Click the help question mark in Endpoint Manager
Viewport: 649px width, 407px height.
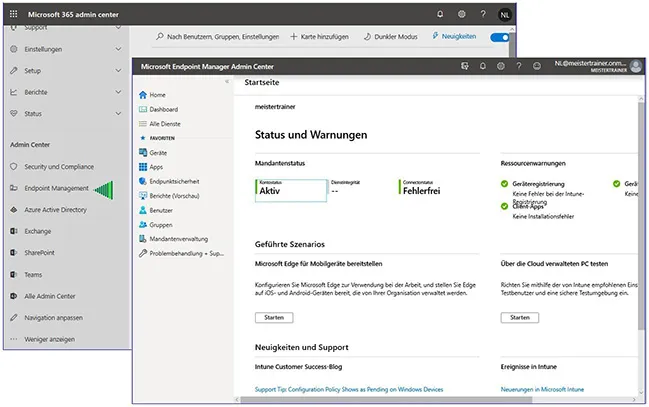516,66
